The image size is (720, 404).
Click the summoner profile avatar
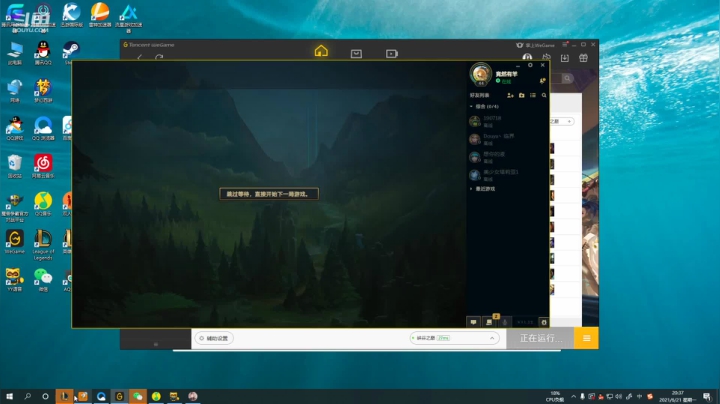pos(481,74)
